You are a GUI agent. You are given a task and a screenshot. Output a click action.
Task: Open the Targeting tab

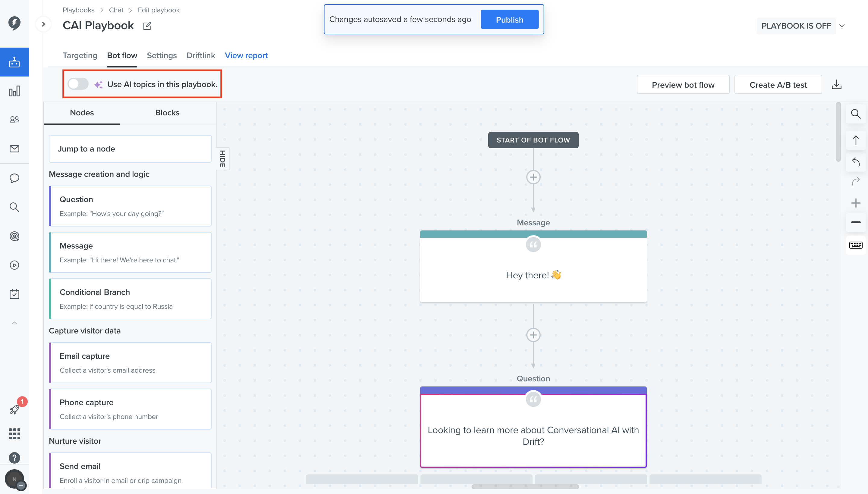coord(80,55)
